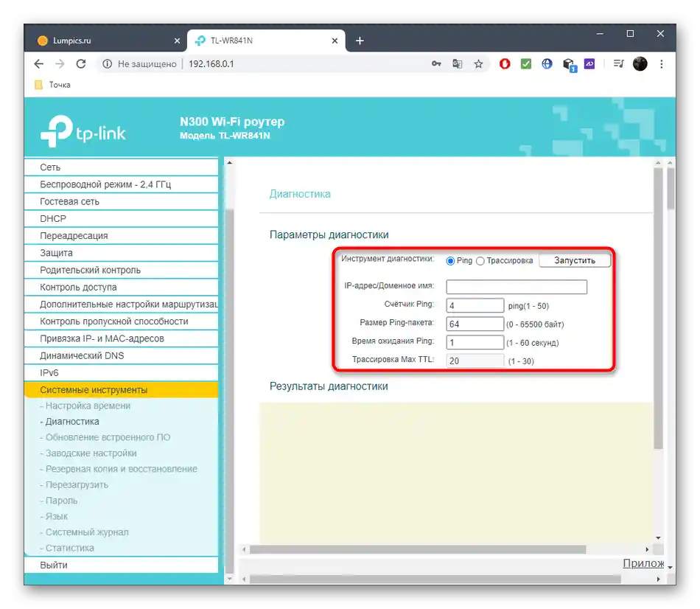Open a new browser tab
The height and width of the screenshot is (609, 700).
(x=360, y=41)
